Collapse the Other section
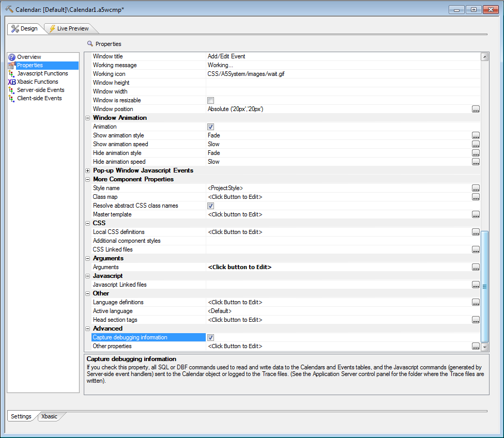Screen dimensions: 504x438 click(x=87, y=293)
